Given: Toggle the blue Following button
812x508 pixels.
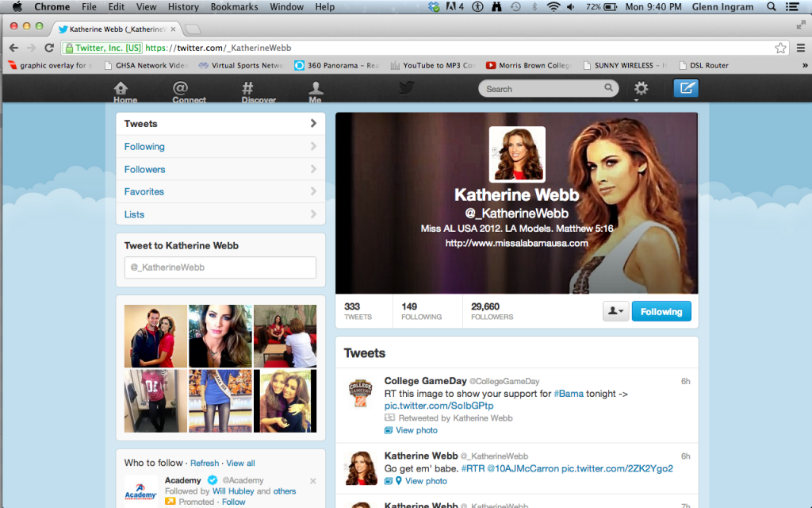Looking at the screenshot, I should (661, 311).
